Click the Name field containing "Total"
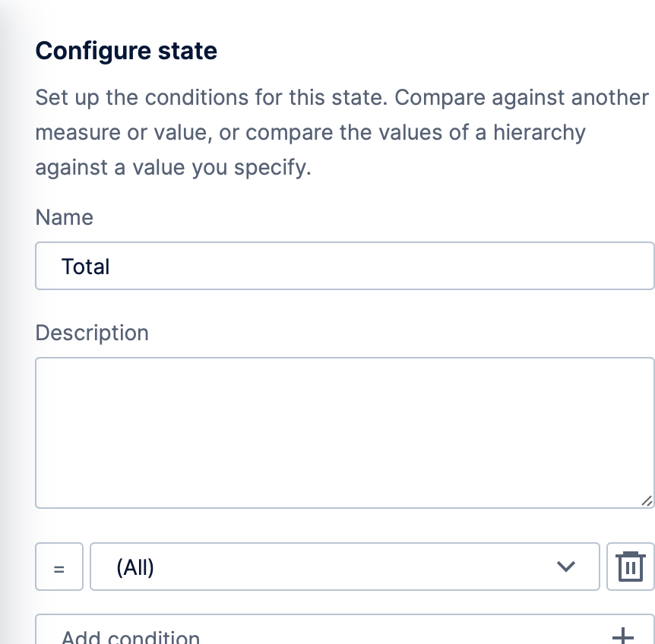The height and width of the screenshot is (644, 655). click(344, 266)
